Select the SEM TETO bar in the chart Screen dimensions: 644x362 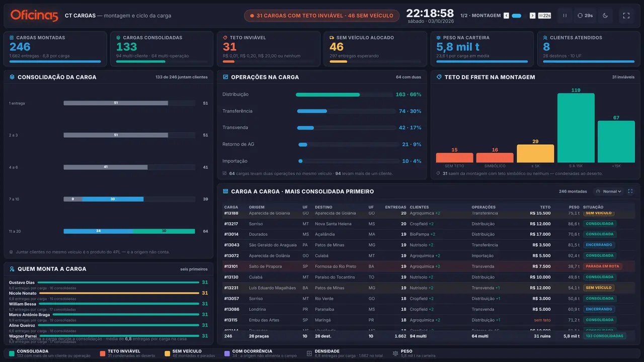[454, 158]
